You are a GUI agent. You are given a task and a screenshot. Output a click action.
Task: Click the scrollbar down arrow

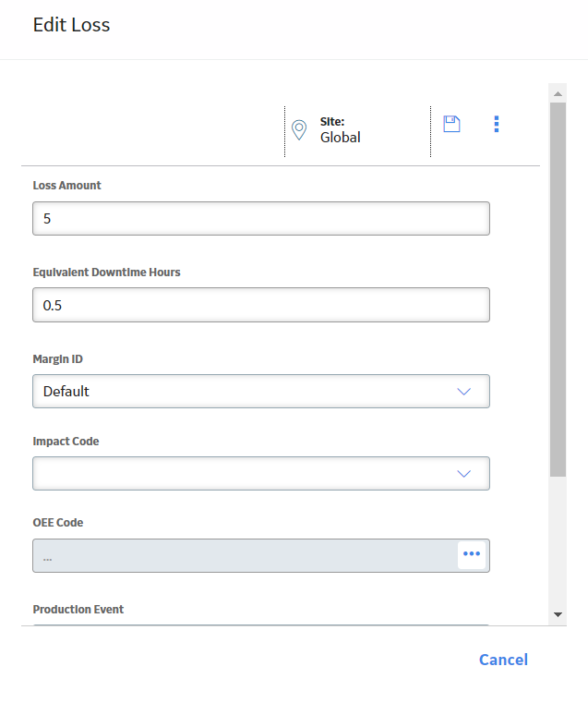[x=558, y=614]
